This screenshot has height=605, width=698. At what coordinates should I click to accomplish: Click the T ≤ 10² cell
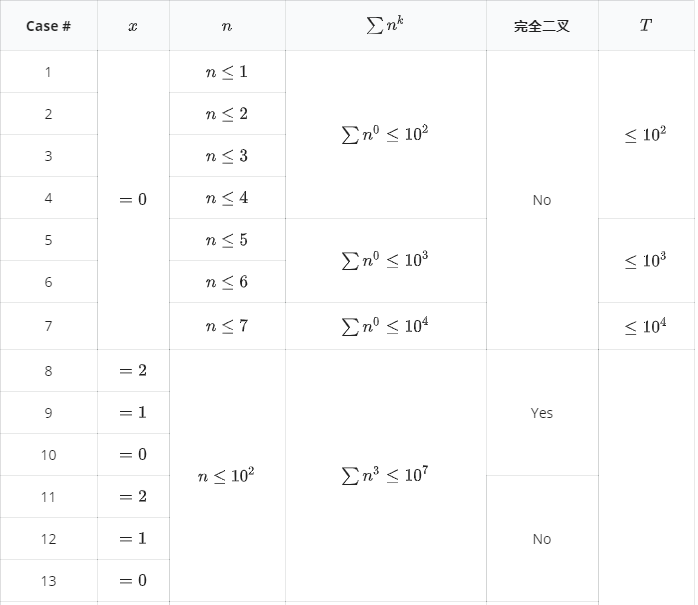pos(645,135)
